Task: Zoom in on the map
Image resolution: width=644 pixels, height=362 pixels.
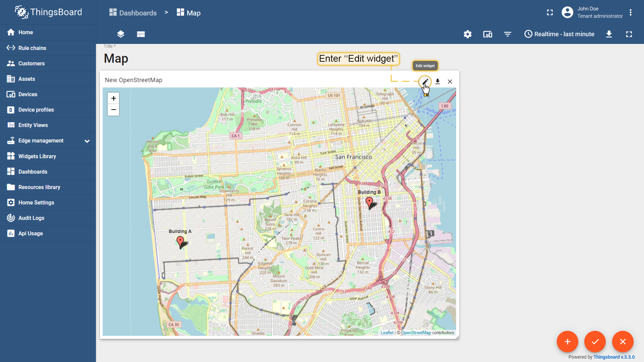Action: click(113, 99)
